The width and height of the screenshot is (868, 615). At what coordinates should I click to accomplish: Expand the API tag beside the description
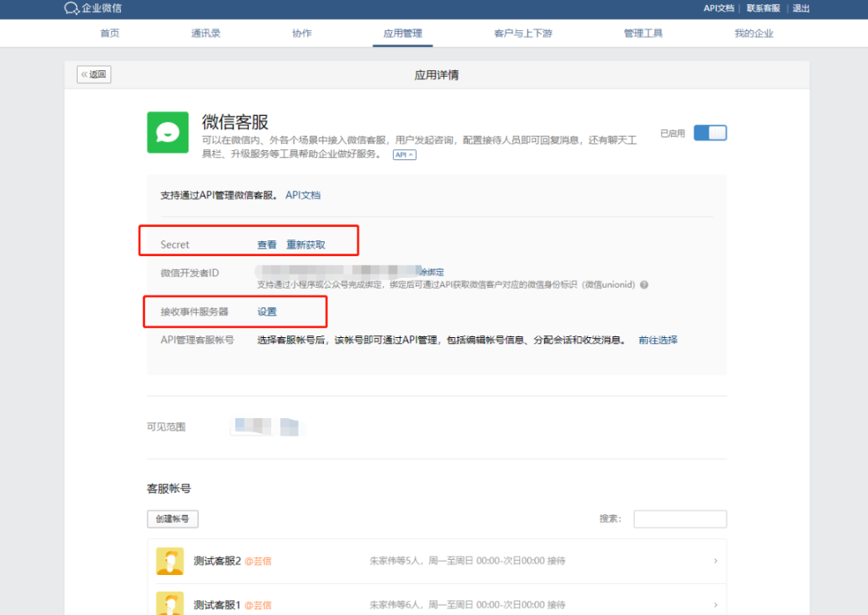pyautogui.click(x=404, y=155)
